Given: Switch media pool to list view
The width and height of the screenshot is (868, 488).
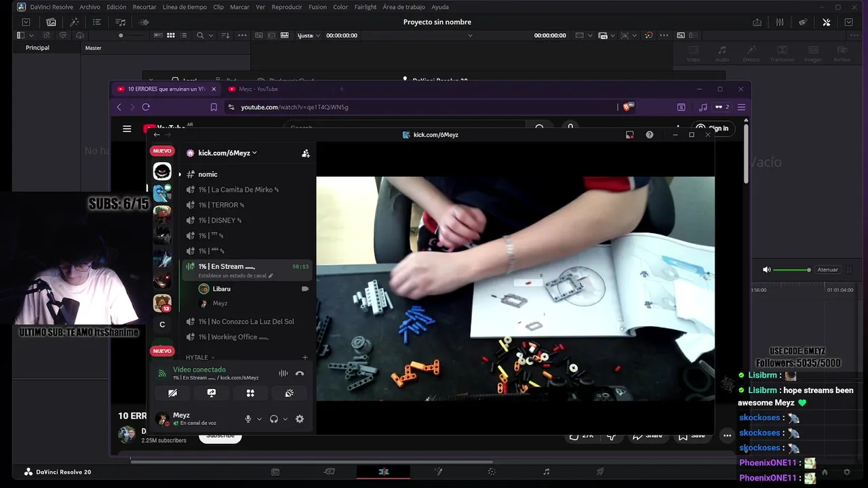Looking at the screenshot, I should point(184,35).
